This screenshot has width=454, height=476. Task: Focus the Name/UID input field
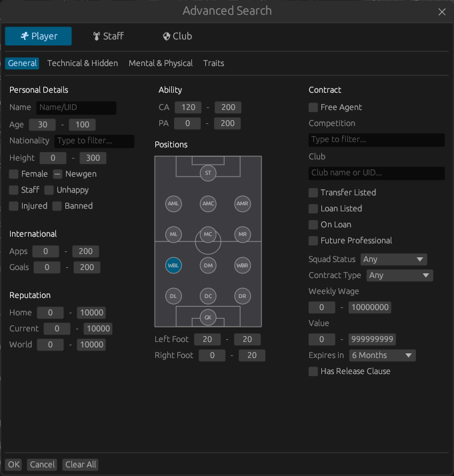pos(76,107)
